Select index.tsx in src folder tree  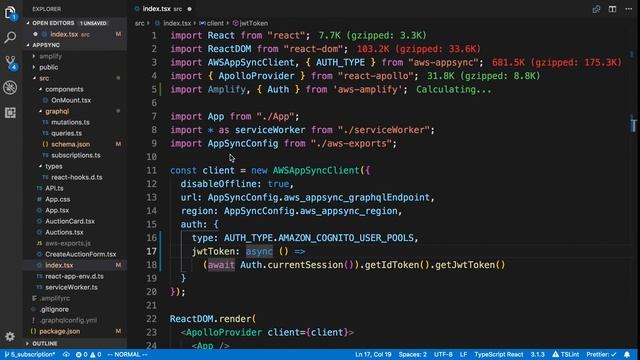[x=75, y=265]
